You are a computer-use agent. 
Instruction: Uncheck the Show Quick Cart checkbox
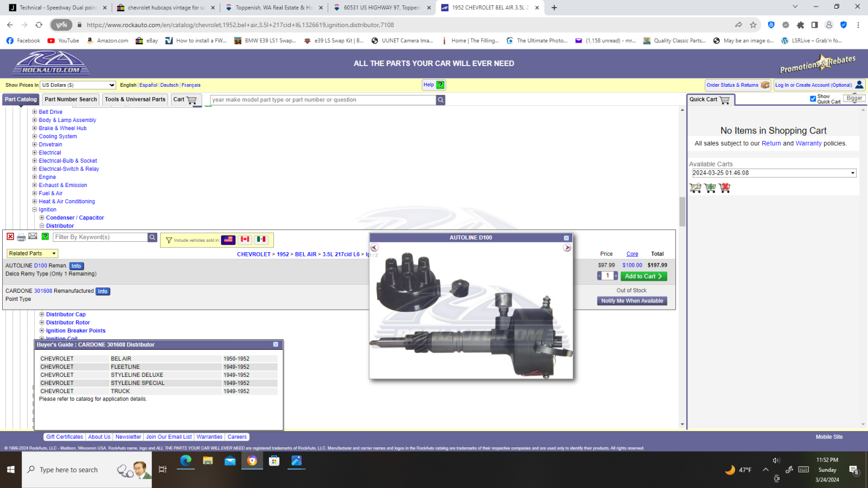click(813, 99)
